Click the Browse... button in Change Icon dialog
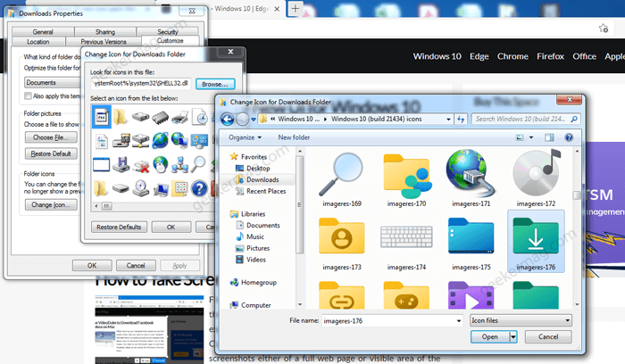 point(215,84)
